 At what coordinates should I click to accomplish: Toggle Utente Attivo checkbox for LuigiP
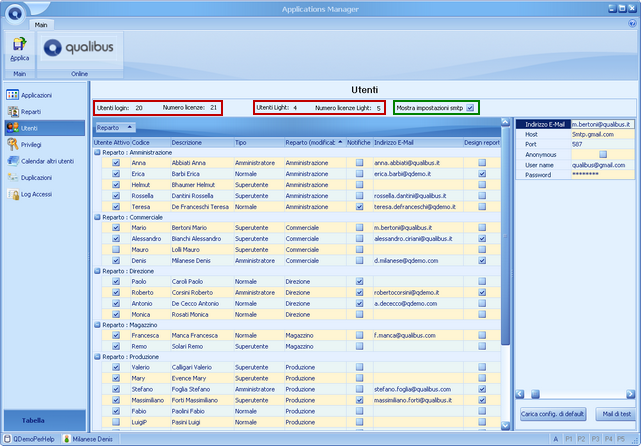tap(116, 422)
